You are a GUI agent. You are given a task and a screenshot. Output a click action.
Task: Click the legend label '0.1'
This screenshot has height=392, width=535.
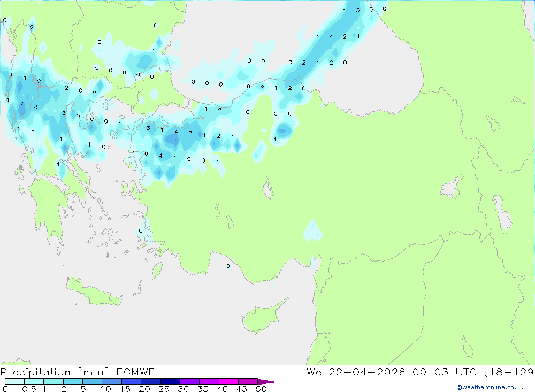pos(9,389)
